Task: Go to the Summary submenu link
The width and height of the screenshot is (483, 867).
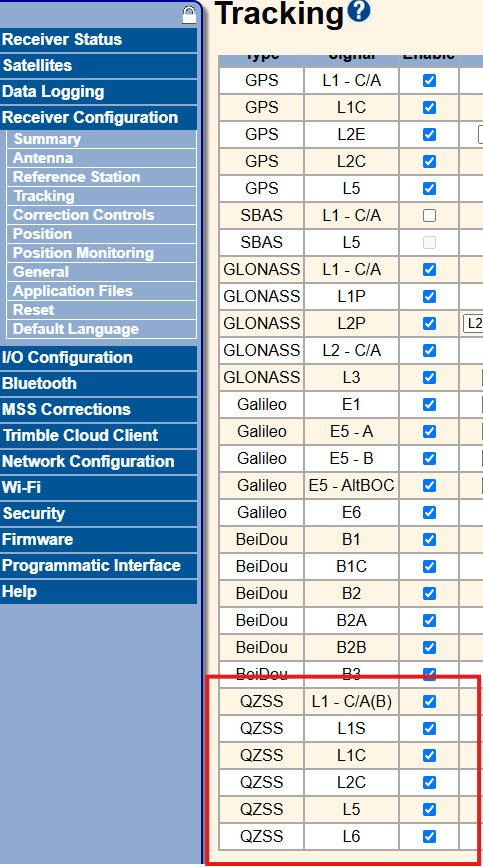Action: 102,139
